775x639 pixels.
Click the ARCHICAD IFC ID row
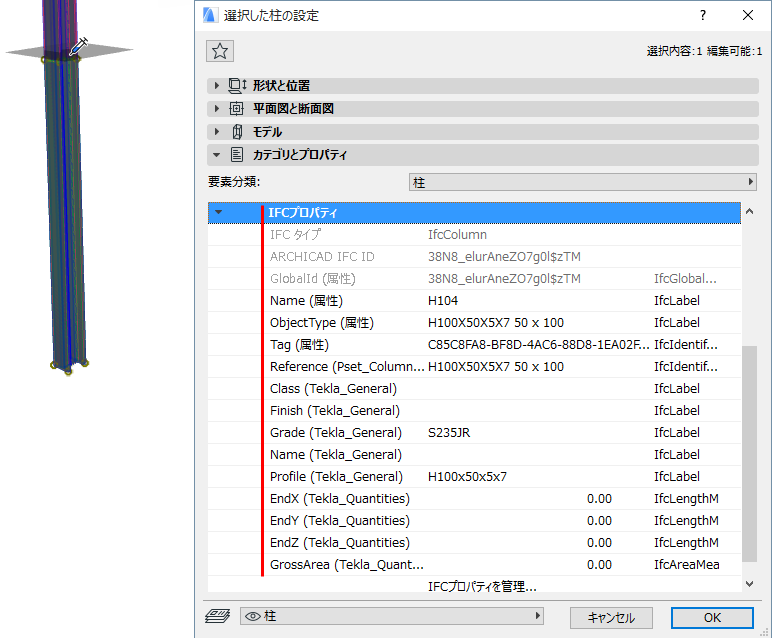tap(474, 256)
